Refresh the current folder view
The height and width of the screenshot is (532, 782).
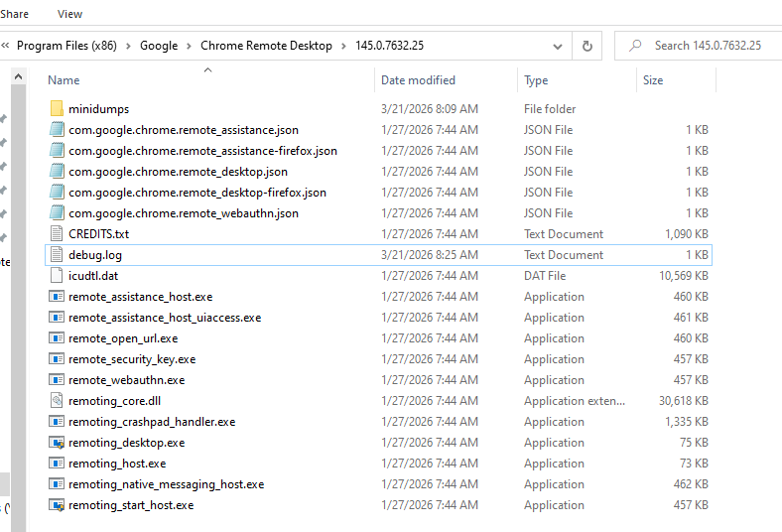[x=587, y=46]
